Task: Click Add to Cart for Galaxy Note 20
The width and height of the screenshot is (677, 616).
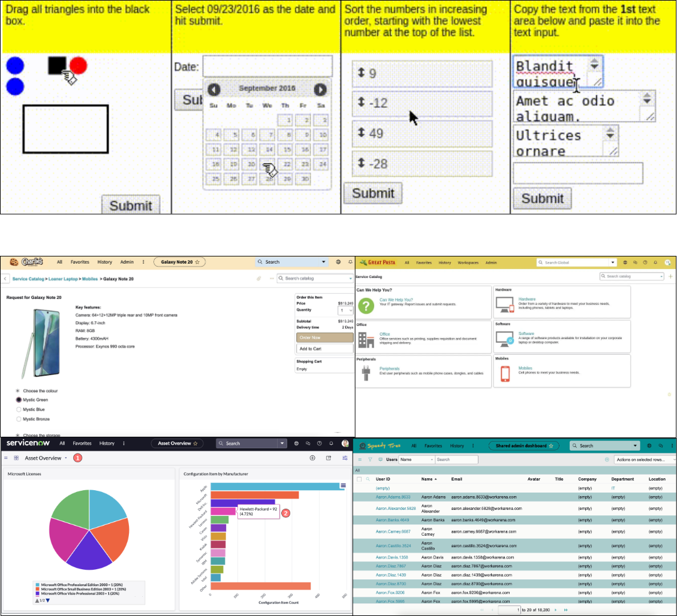Action: [x=324, y=349]
